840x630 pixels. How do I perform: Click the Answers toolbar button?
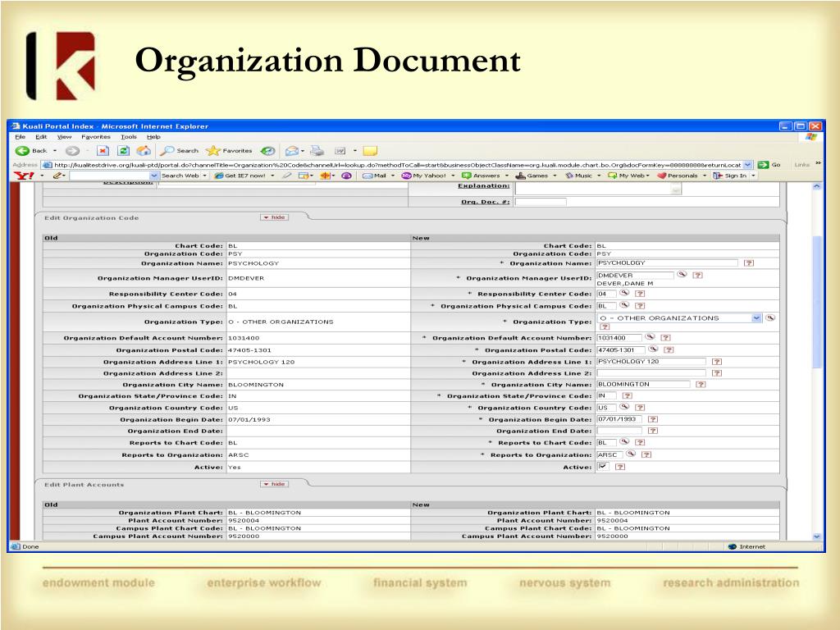coord(481,176)
